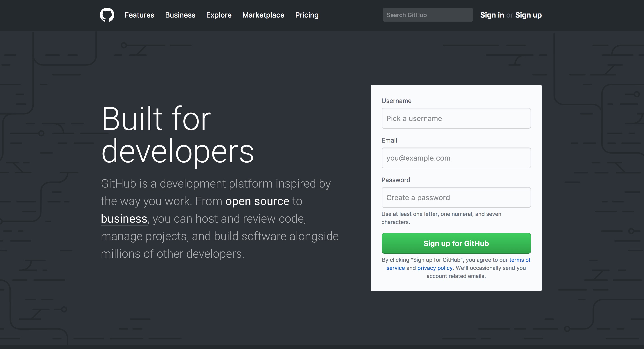This screenshot has height=349, width=644.
Task: Click the password requirements hint text
Action: click(441, 218)
